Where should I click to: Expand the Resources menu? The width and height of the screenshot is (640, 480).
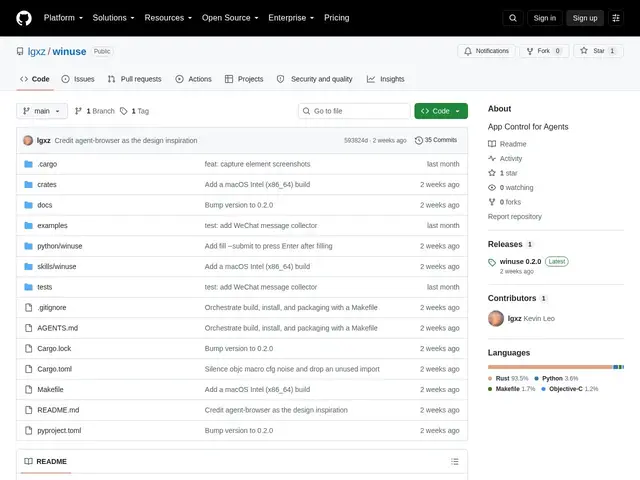click(168, 18)
